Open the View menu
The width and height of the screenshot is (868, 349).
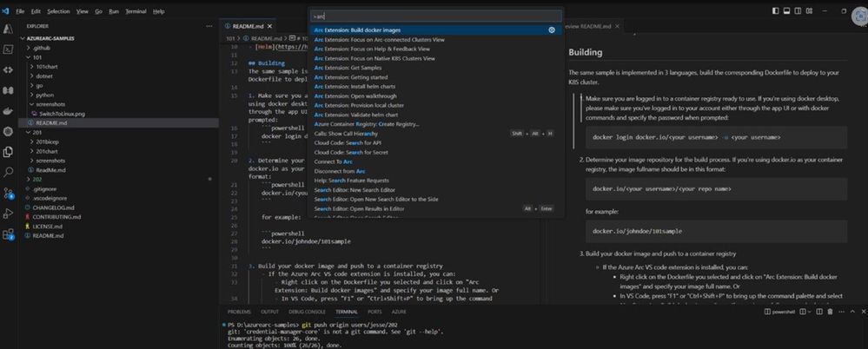pyautogui.click(x=82, y=11)
